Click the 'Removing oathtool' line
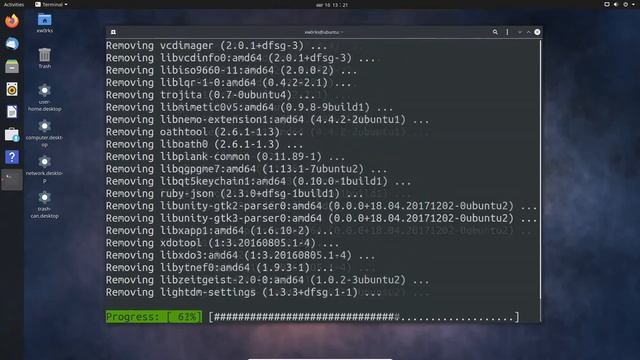640x360 pixels. click(x=204, y=132)
